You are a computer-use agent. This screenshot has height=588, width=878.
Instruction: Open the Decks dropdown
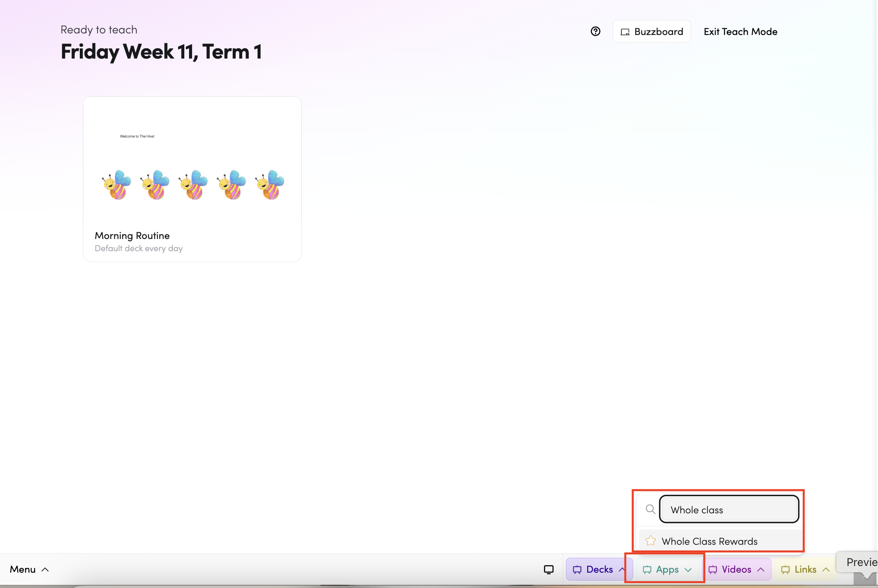click(x=599, y=569)
